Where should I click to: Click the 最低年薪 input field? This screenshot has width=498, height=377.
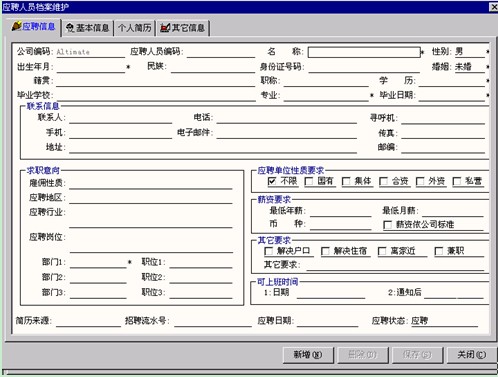click(x=340, y=211)
